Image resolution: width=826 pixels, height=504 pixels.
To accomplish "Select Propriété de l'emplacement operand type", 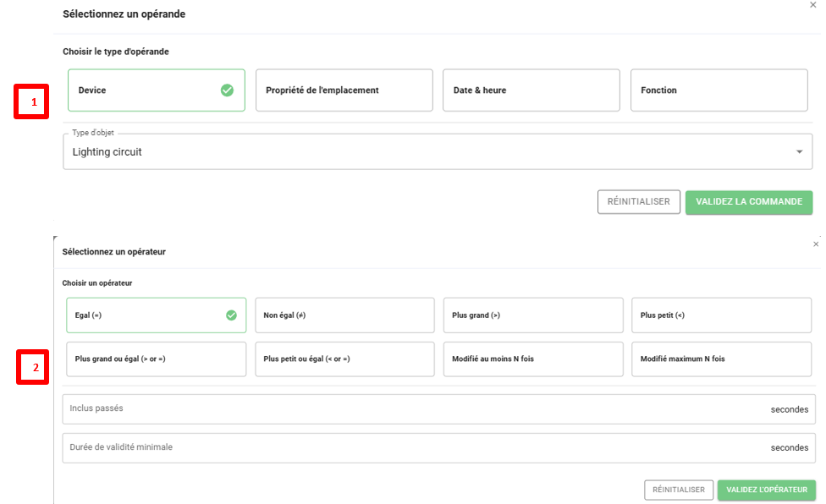I will click(x=344, y=90).
